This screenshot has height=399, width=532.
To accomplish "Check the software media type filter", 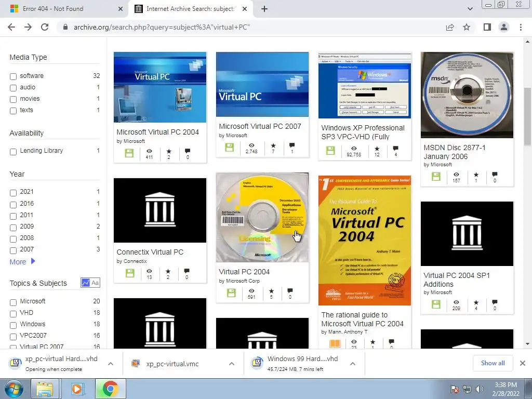I will [13, 76].
